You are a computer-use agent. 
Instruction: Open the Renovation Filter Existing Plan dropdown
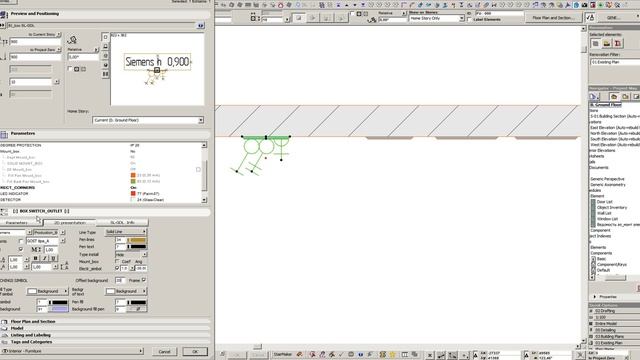[x=615, y=62]
